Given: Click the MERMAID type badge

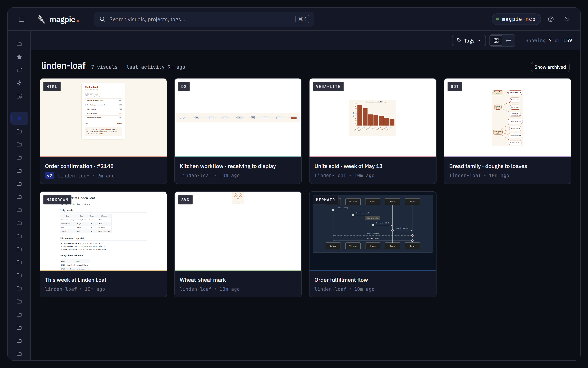Looking at the screenshot, I should click(325, 200).
